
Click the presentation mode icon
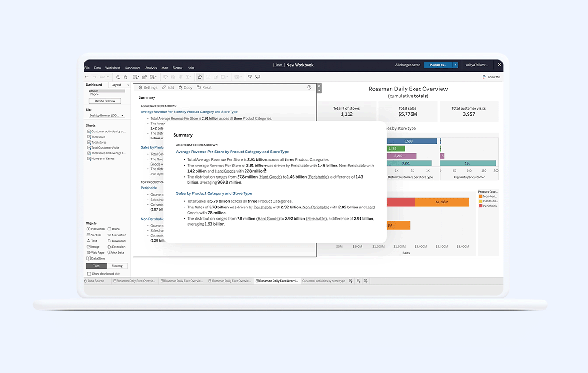tap(258, 77)
